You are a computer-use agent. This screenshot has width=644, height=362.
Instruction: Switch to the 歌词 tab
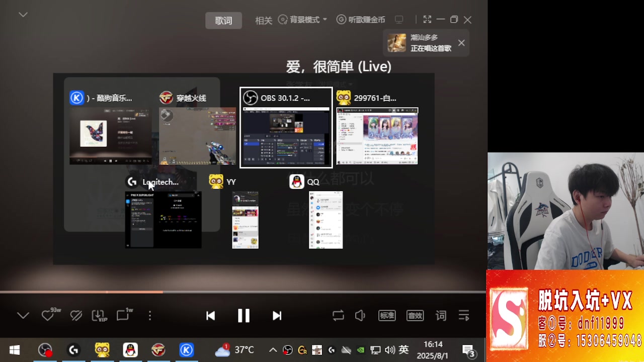pyautogui.click(x=223, y=20)
